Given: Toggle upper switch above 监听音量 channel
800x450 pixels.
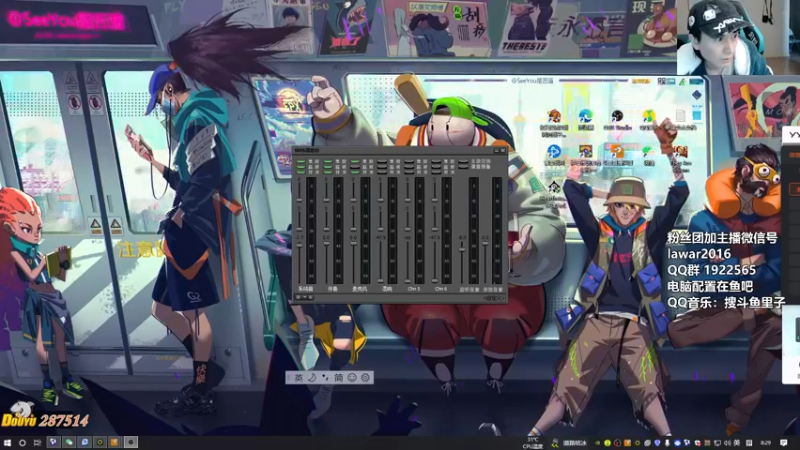Looking at the screenshot, I should [x=463, y=162].
